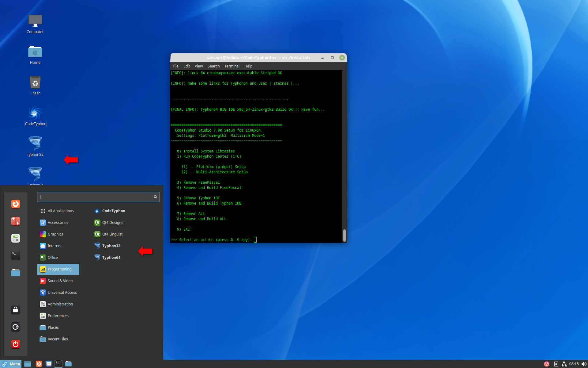Open the Recent Files category

pyautogui.click(x=58, y=339)
